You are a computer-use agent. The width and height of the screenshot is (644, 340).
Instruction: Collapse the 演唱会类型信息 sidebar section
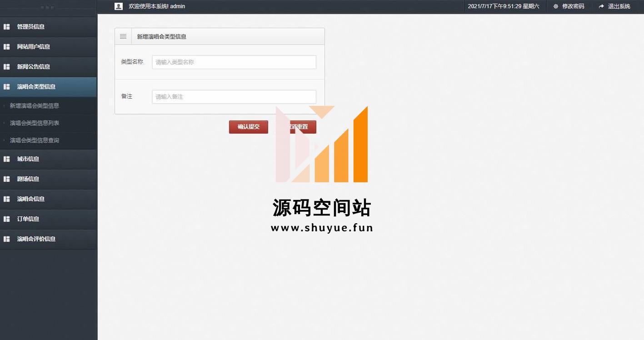click(x=36, y=87)
